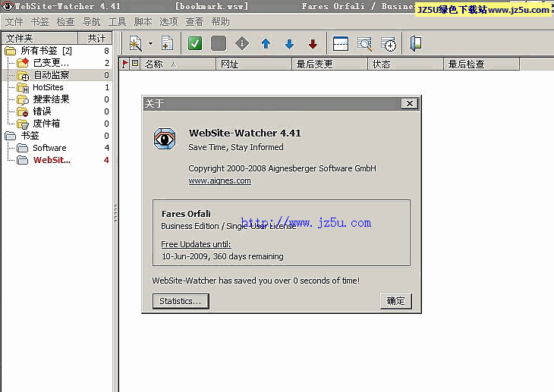The width and height of the screenshot is (554, 392).
Task: Select the red WebSit... folder
Action: (x=52, y=160)
